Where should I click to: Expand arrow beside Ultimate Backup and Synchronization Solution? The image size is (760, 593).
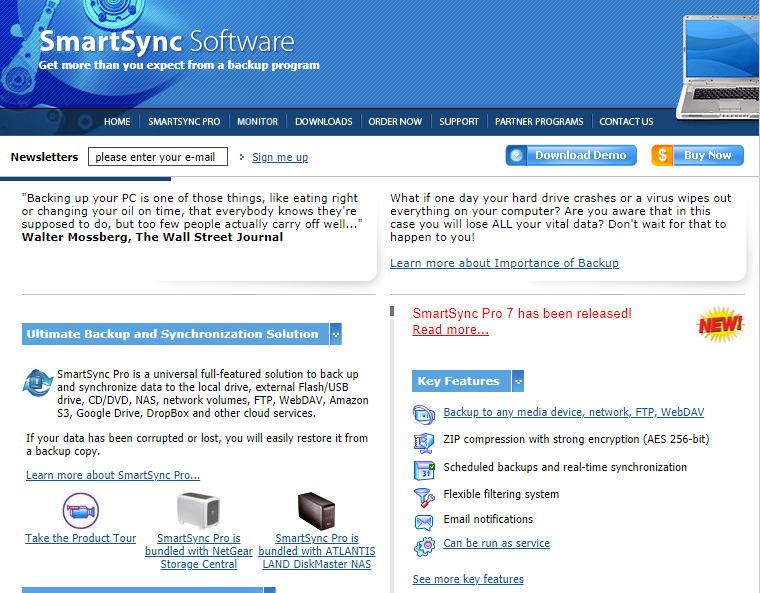point(336,334)
